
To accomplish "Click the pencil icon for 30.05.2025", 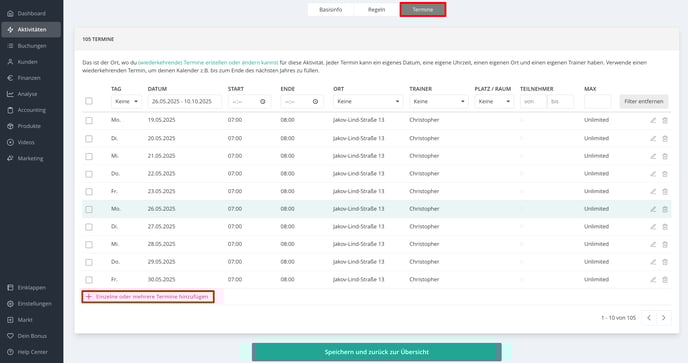I will point(653,280).
